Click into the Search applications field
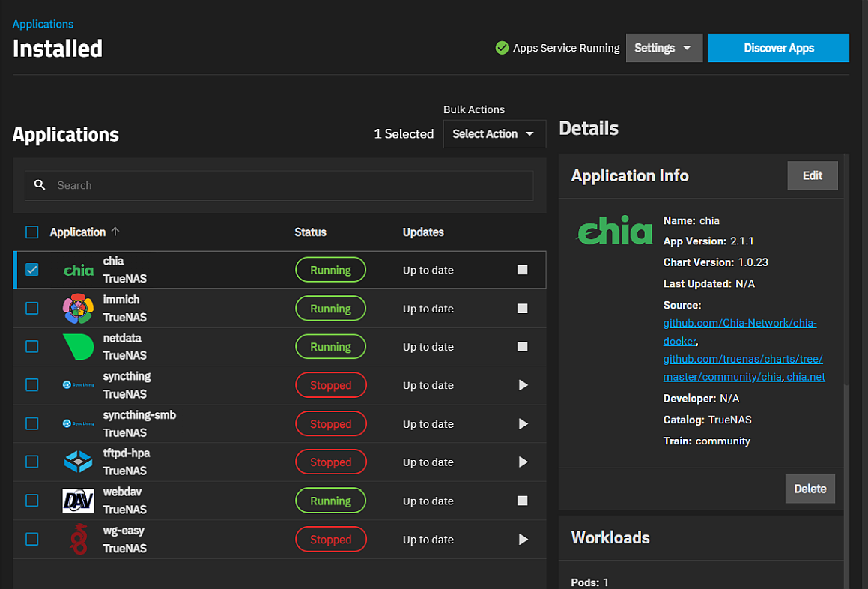868x589 pixels. pyautogui.click(x=279, y=186)
